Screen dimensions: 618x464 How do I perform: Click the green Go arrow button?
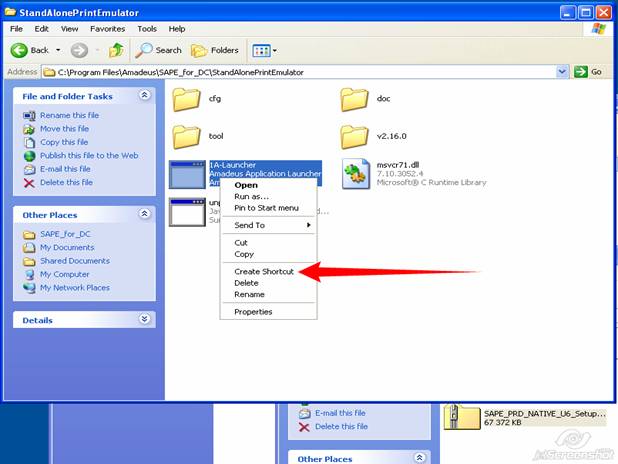[x=581, y=72]
